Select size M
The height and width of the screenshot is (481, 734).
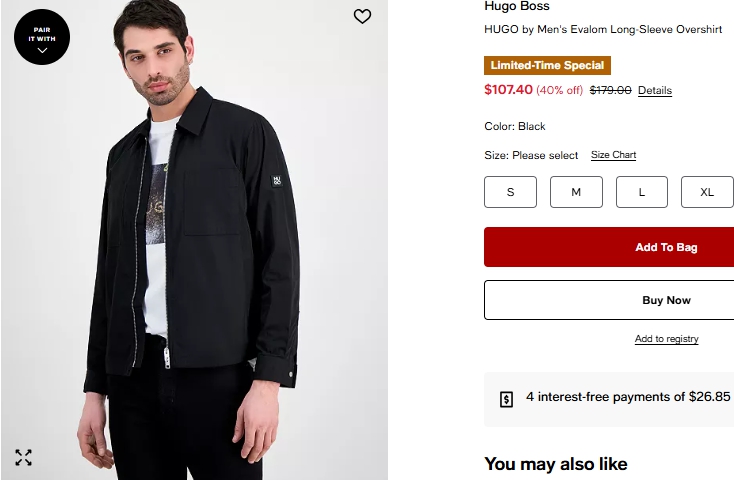point(576,192)
